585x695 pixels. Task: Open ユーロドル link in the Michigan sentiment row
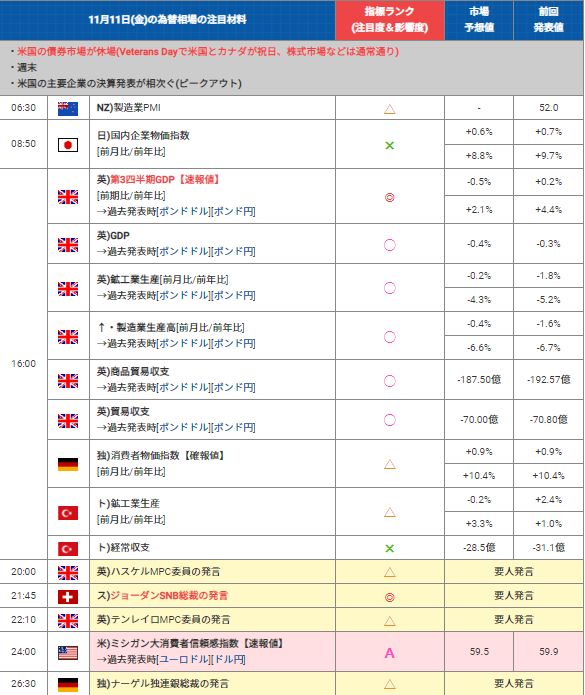point(183,660)
